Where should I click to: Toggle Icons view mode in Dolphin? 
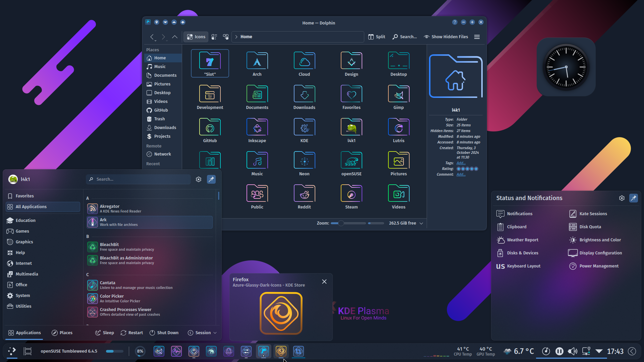click(196, 37)
